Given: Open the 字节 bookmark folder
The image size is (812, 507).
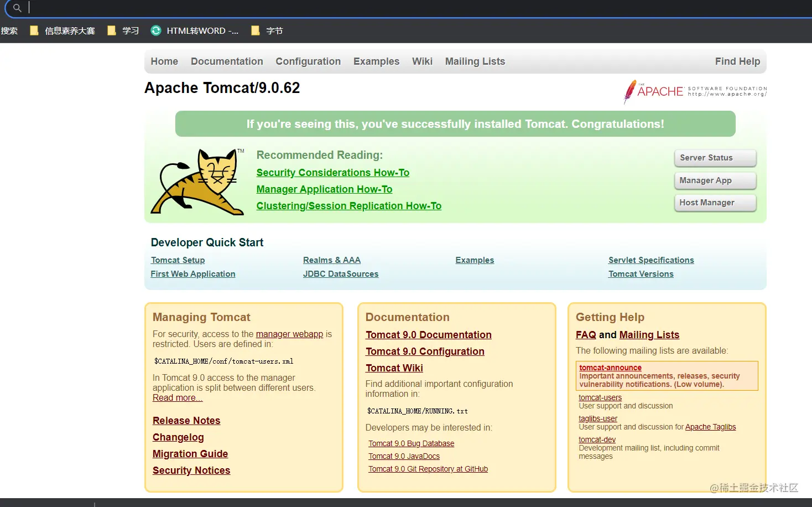Looking at the screenshot, I should [267, 31].
